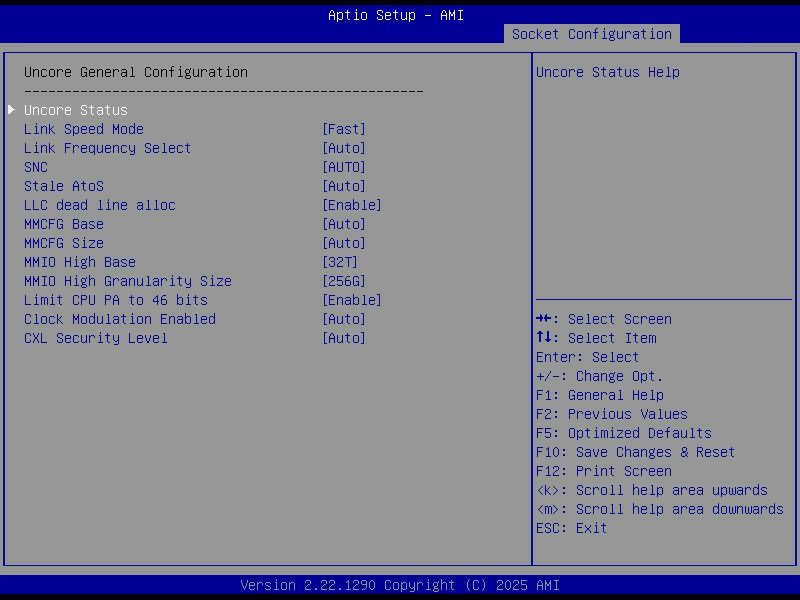Open the MMCFG Size [Auto] value
Screen dimensions: 800x600
pyautogui.click(x=344, y=243)
